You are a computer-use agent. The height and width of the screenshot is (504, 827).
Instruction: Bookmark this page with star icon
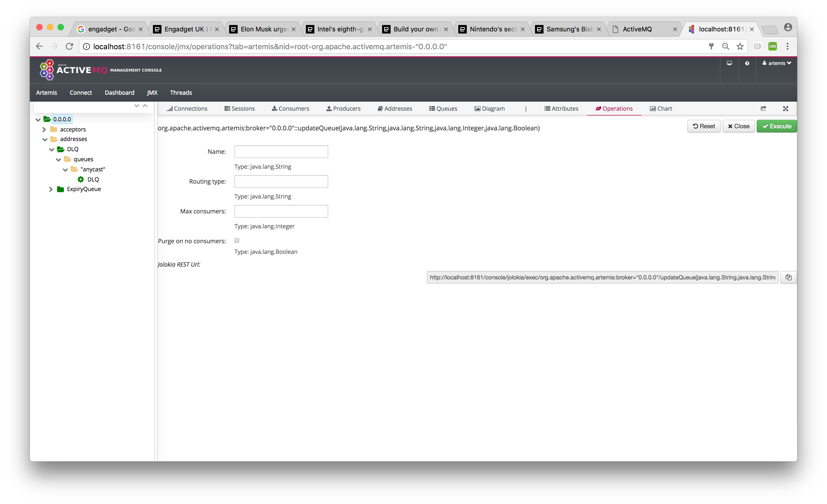coord(740,47)
